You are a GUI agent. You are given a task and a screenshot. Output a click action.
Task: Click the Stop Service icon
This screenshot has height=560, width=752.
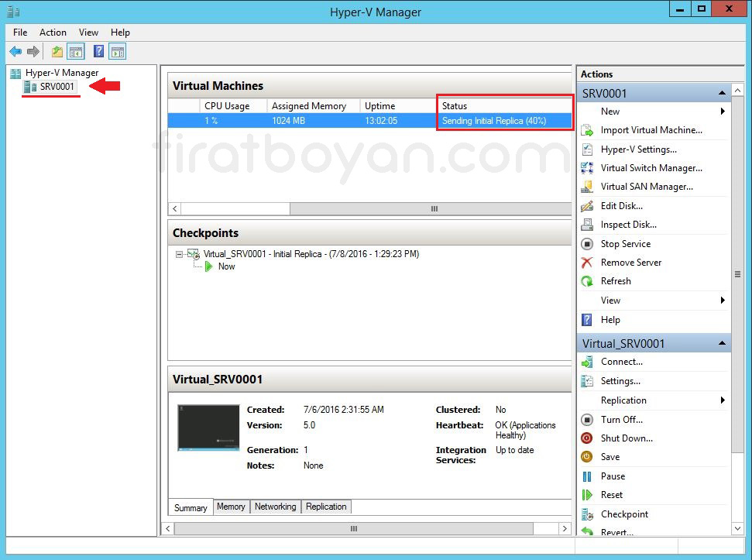tap(587, 244)
